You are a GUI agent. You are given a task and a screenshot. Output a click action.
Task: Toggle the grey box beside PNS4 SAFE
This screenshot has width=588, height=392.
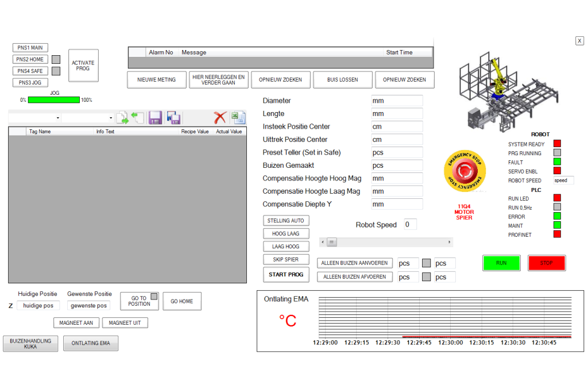[x=56, y=71]
